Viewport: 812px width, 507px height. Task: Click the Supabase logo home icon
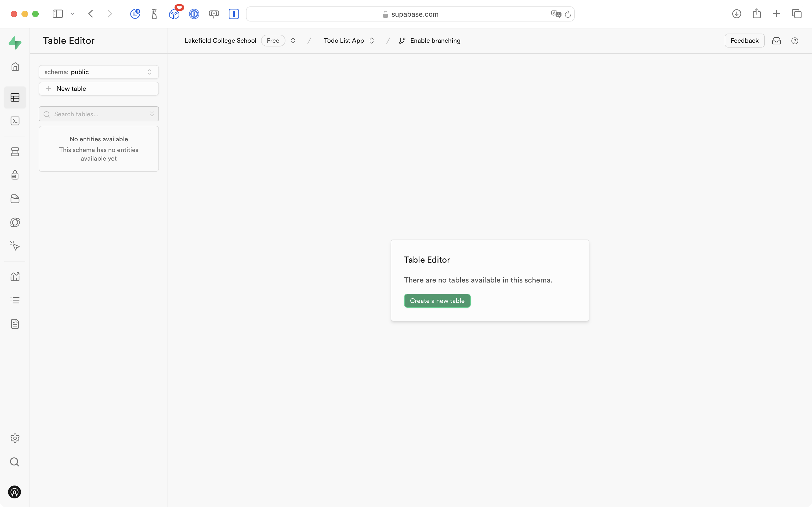[15, 43]
